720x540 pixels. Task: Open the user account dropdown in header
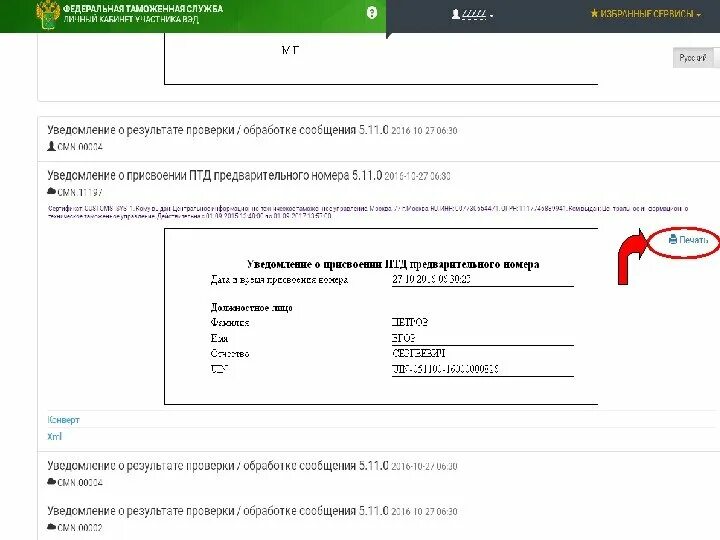(x=472, y=15)
